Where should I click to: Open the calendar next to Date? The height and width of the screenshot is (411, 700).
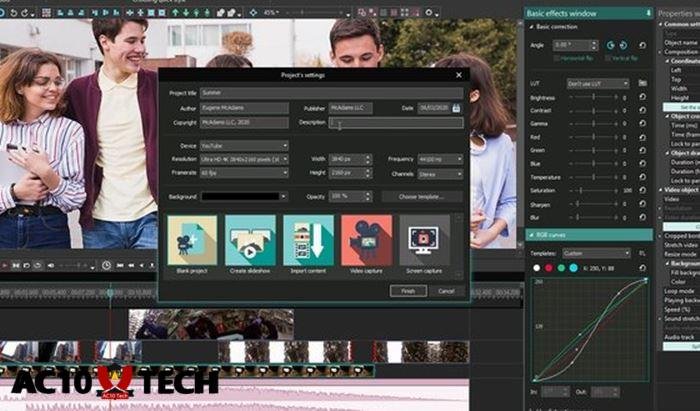coord(457,108)
